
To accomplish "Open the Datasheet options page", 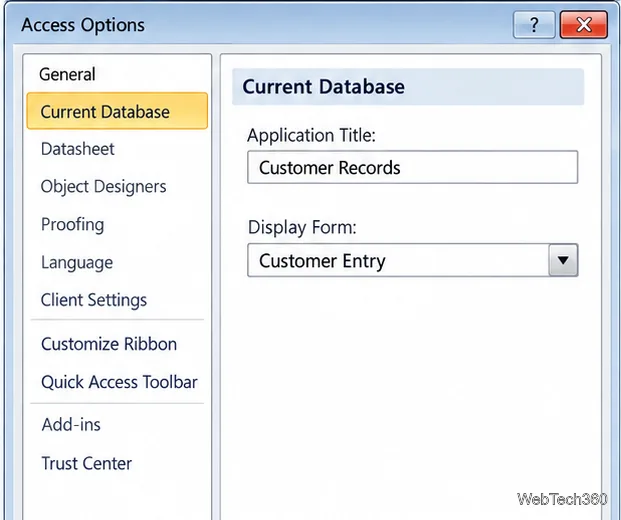I will (78, 149).
